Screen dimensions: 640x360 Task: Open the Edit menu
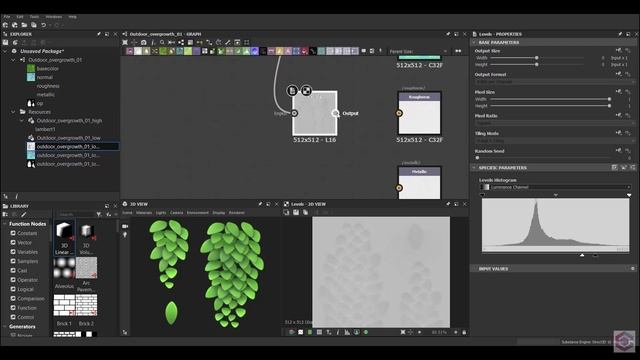(20, 17)
